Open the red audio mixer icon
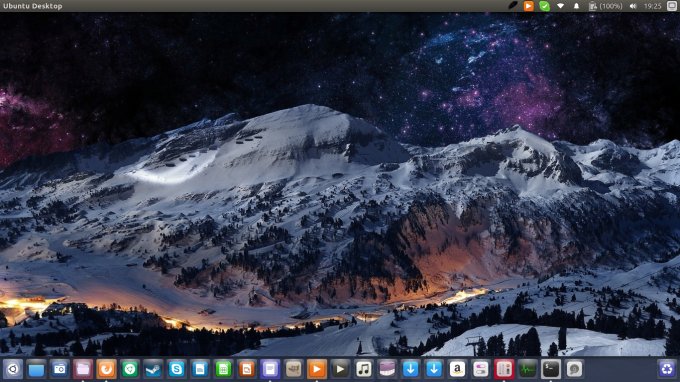 pyautogui.click(x=505, y=369)
